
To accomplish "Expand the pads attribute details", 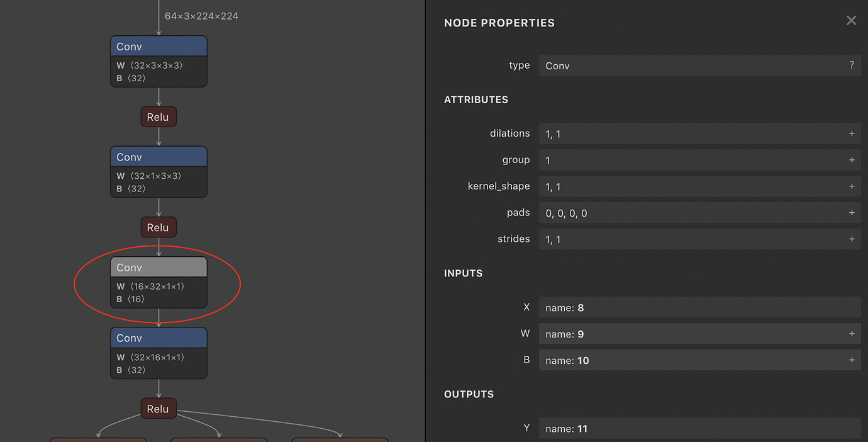I will point(852,213).
